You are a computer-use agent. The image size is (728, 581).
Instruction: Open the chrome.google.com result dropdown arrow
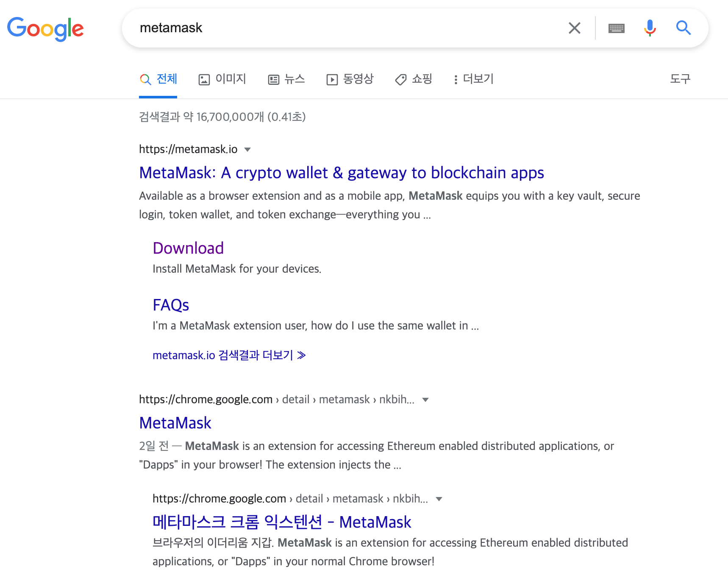(425, 399)
